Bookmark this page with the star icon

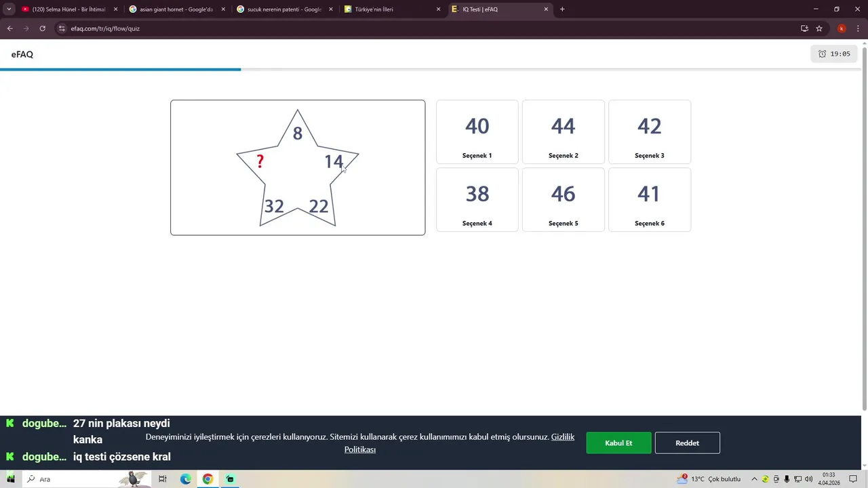click(x=819, y=28)
